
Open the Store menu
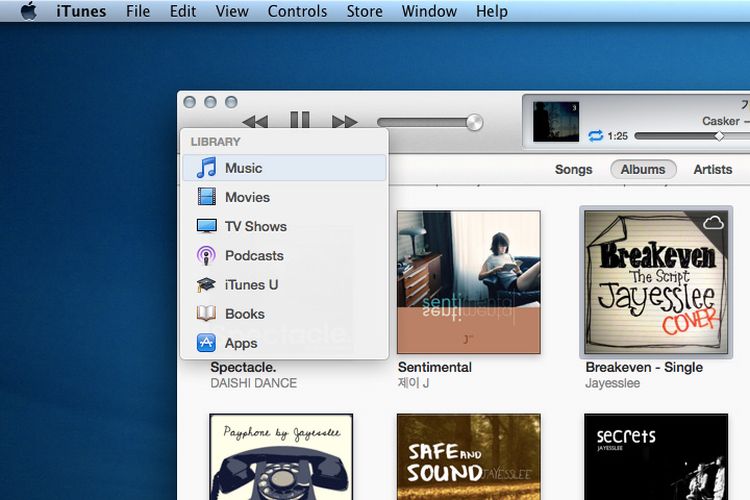[x=364, y=11]
